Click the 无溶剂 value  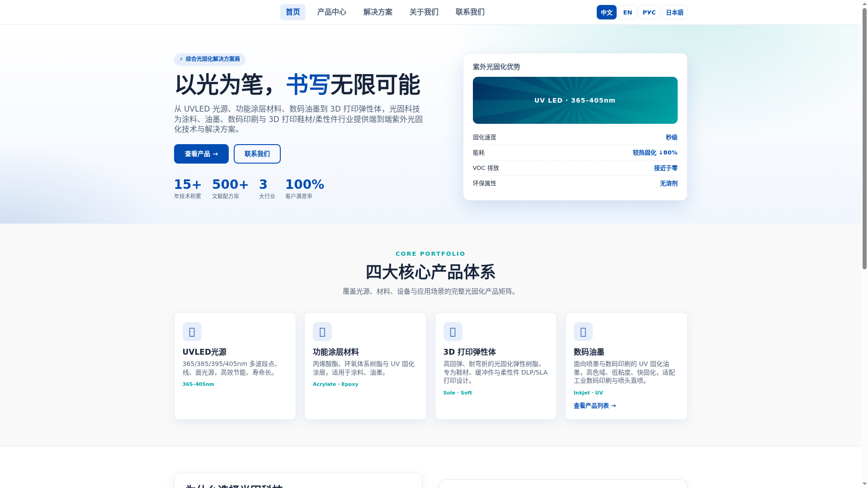coord(668,183)
